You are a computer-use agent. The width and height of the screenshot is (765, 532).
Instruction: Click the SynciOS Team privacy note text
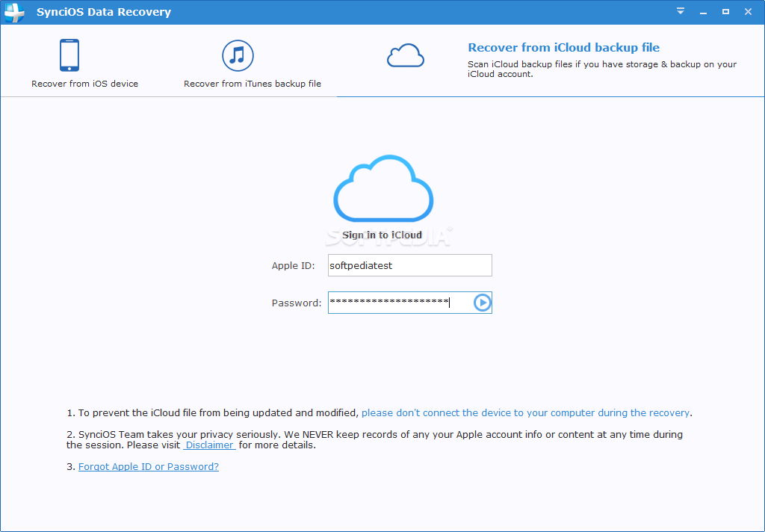(x=375, y=440)
